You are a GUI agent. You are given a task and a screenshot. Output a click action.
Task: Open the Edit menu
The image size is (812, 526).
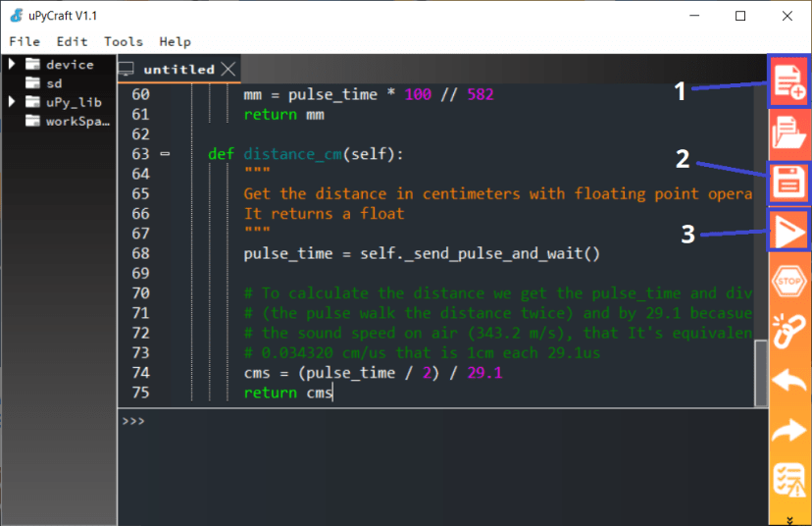pyautogui.click(x=72, y=41)
